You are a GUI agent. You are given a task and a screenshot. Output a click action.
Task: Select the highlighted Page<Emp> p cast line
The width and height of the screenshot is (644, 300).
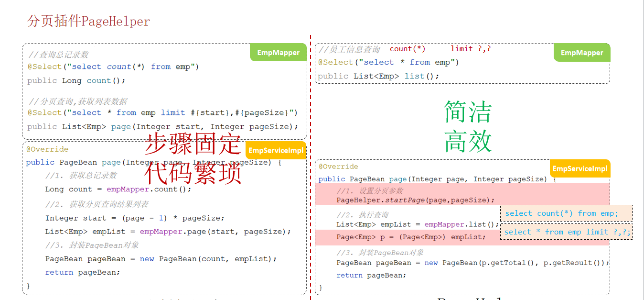[410, 237]
